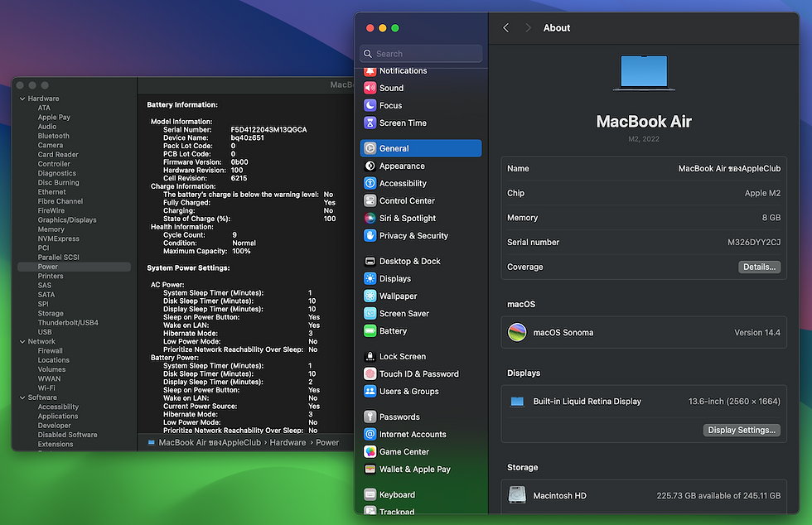The image size is (812, 525).
Task: Open Privacy & Security hand icon
Action: pyautogui.click(x=370, y=235)
